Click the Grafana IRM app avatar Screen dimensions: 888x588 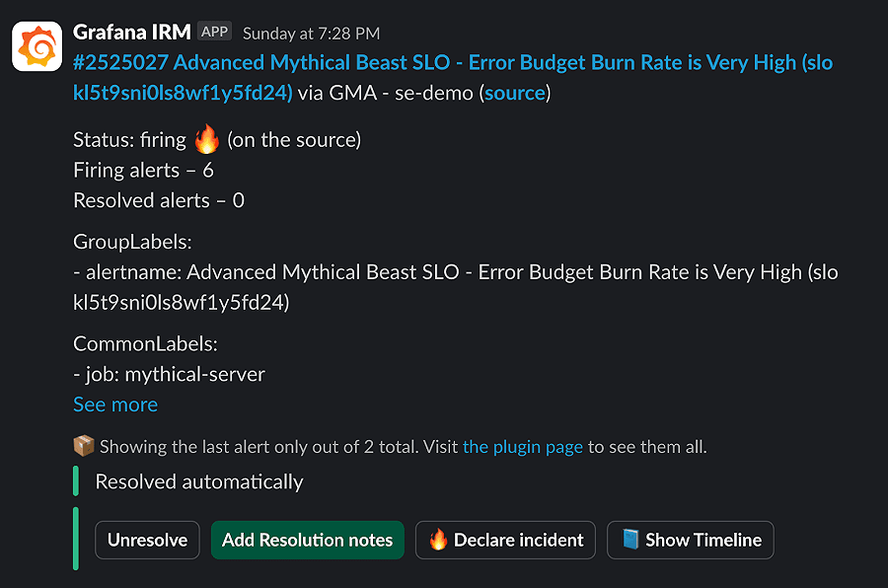[x=37, y=46]
